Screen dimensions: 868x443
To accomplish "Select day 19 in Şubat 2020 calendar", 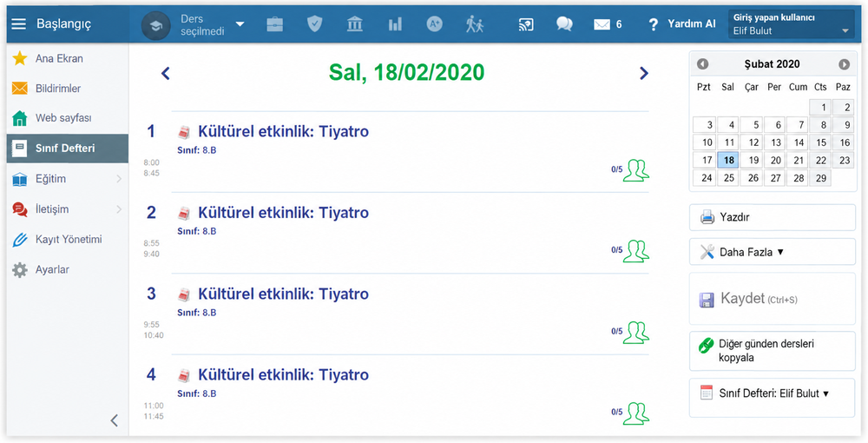I will tap(753, 160).
